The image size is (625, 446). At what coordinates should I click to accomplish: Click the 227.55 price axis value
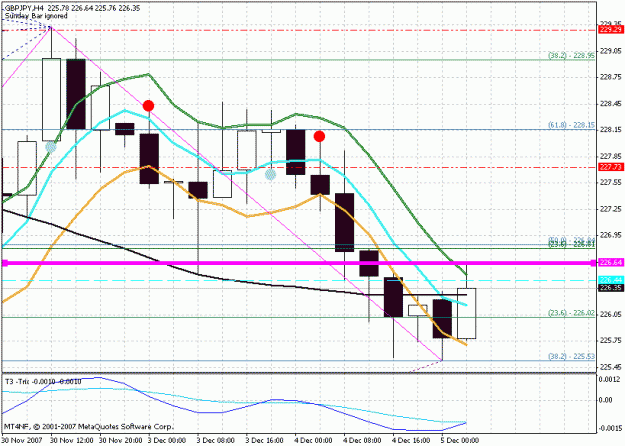click(610, 183)
